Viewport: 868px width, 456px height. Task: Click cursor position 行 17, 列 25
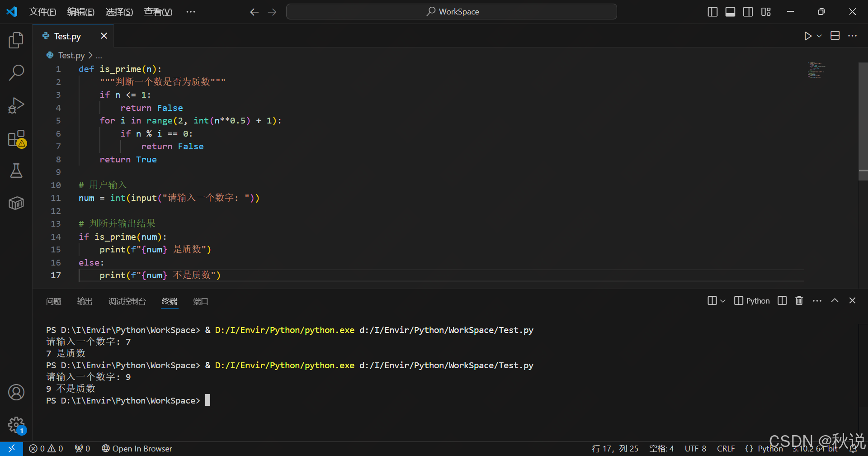pyautogui.click(x=615, y=449)
